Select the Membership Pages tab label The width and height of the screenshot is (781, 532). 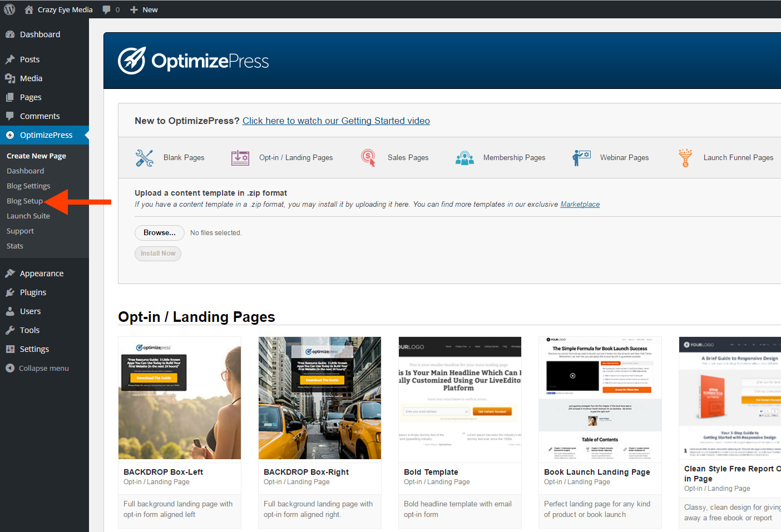pyautogui.click(x=514, y=158)
